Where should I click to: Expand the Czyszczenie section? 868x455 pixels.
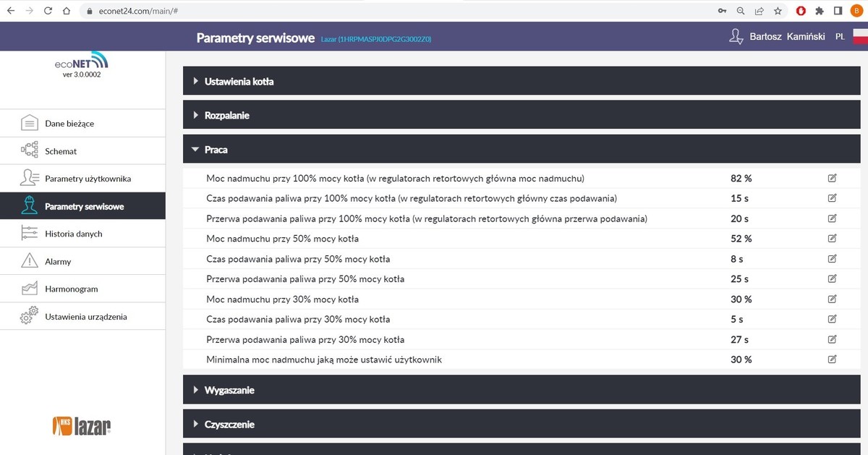click(x=229, y=425)
